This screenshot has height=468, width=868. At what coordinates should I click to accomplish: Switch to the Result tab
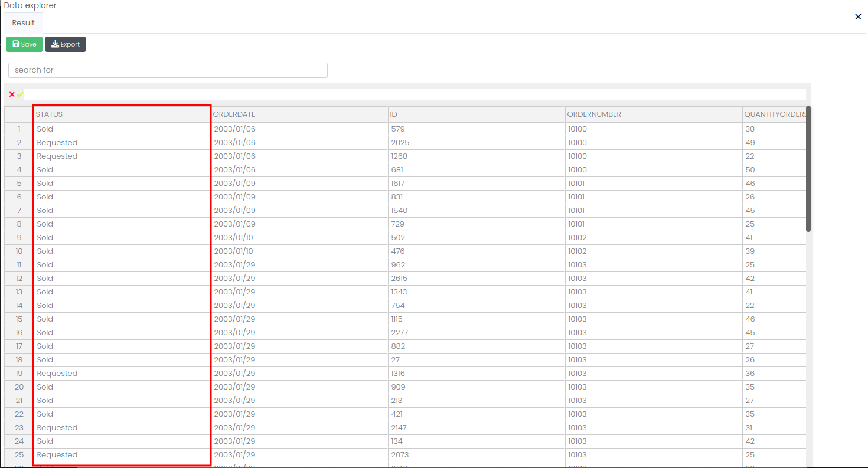24,23
